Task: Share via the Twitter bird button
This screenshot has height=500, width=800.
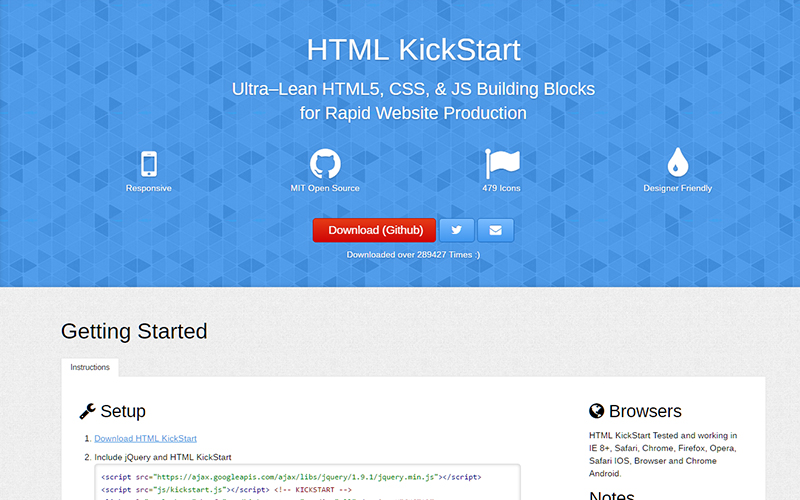Action: 457,230
